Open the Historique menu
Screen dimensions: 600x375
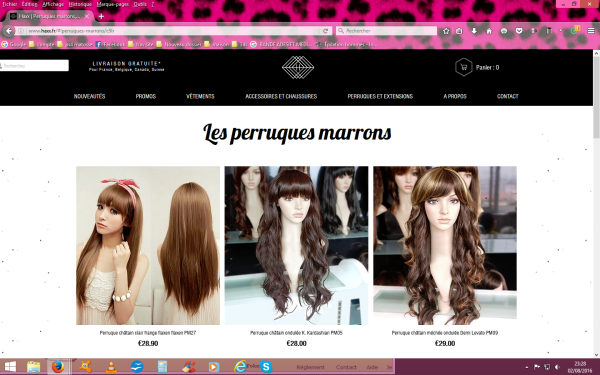tap(80, 4)
